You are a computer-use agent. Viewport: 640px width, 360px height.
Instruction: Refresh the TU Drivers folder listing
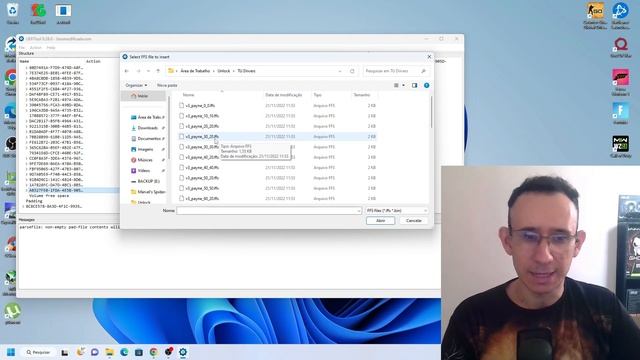pyautogui.click(x=352, y=71)
